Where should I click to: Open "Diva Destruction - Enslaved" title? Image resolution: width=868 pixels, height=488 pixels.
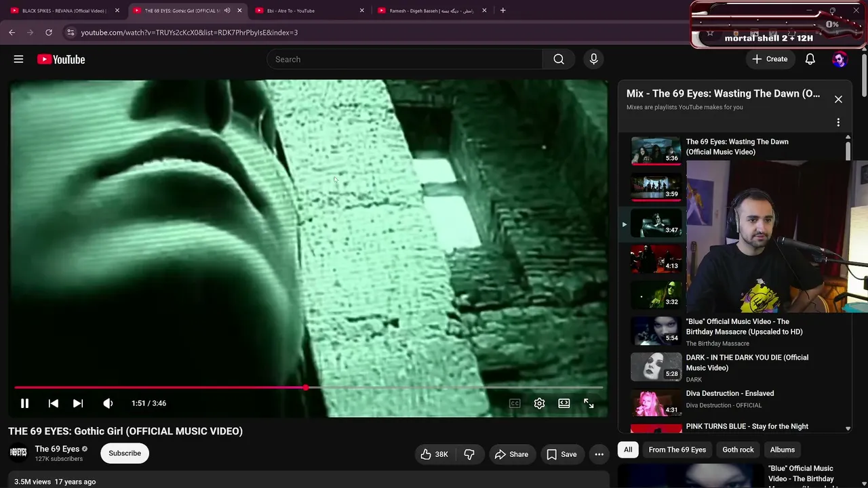(x=730, y=393)
